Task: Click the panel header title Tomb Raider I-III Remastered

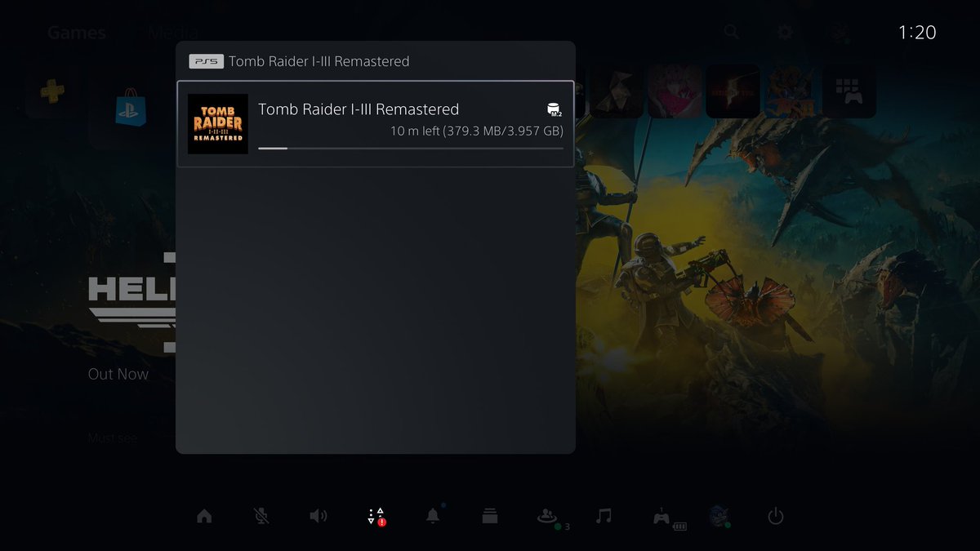Action: (319, 61)
